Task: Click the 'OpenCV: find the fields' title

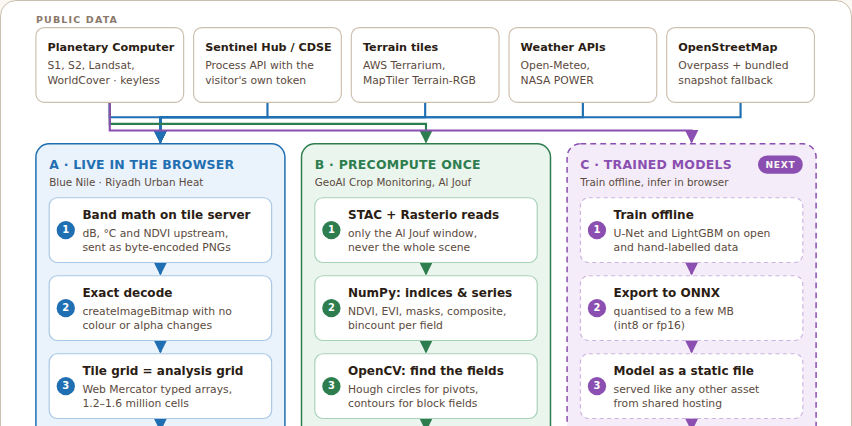Action: point(426,371)
